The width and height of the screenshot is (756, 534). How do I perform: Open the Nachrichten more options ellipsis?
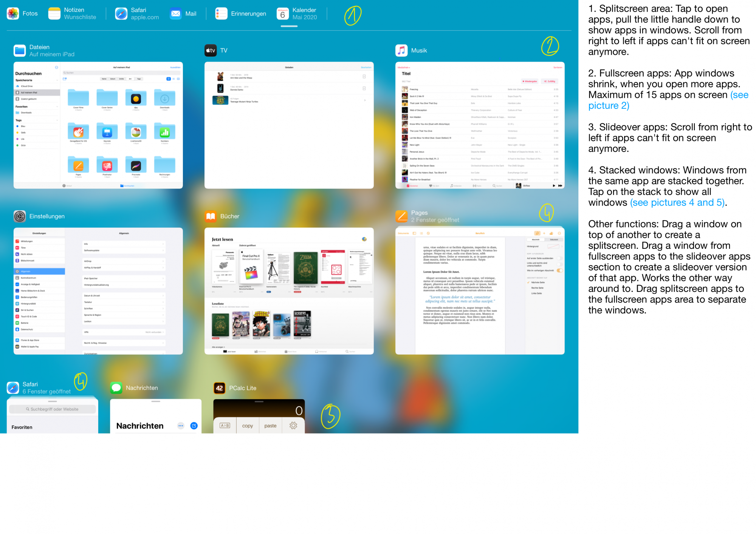pos(181,426)
